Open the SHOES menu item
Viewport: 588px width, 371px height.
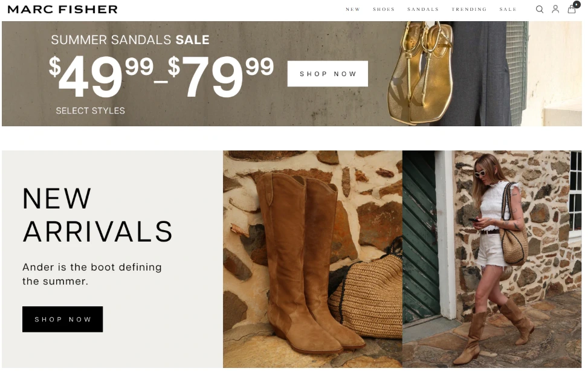click(x=384, y=10)
